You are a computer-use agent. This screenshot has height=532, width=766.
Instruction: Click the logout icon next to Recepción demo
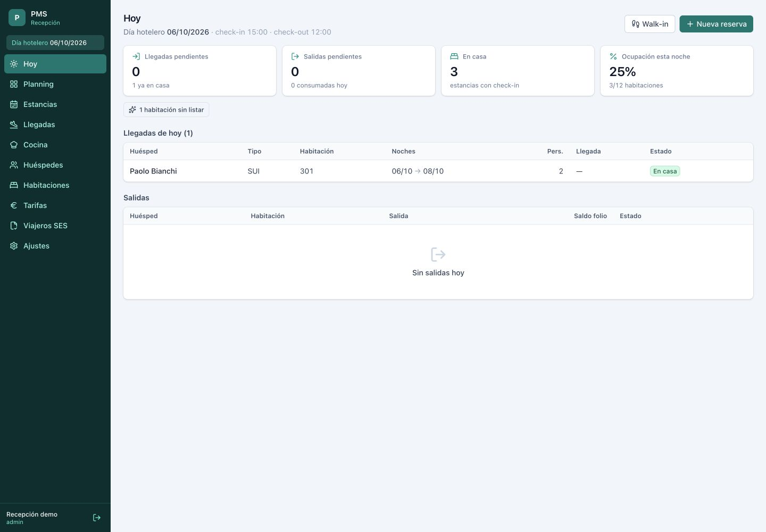point(97,518)
